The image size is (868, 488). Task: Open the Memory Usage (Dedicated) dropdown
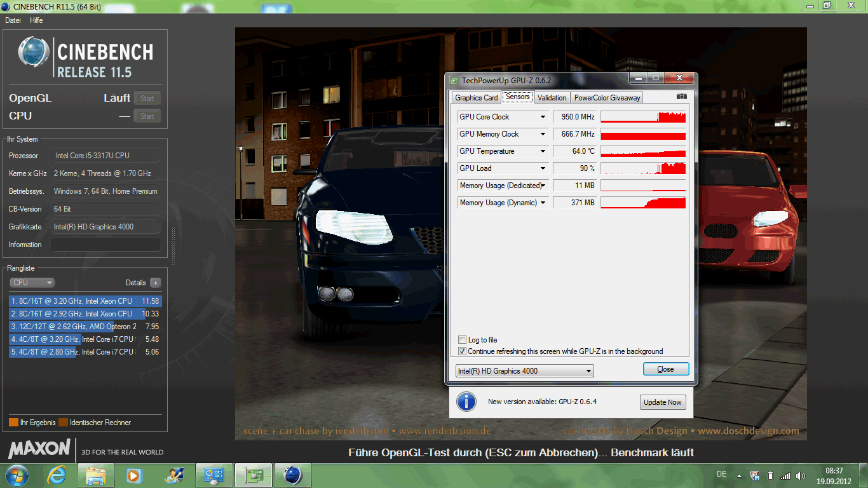coord(543,186)
